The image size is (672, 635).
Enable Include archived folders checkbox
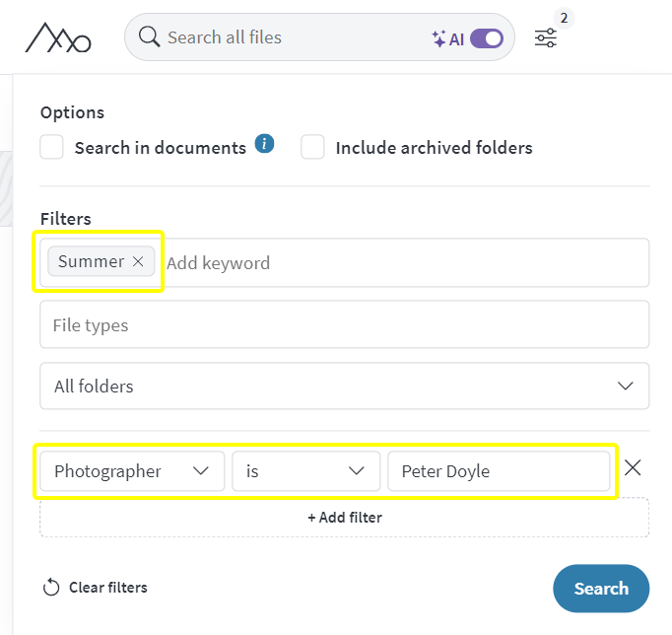(312, 147)
